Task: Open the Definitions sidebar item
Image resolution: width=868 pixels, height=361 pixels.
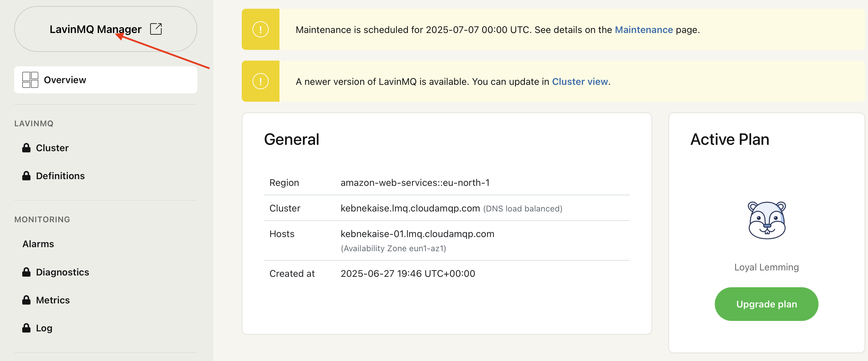Action: (60, 176)
